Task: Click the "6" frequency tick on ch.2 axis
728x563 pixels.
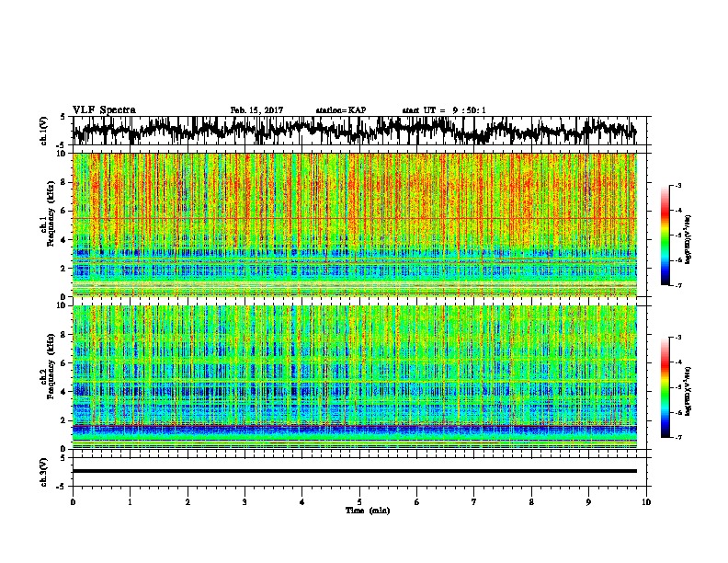Action: 65,363
